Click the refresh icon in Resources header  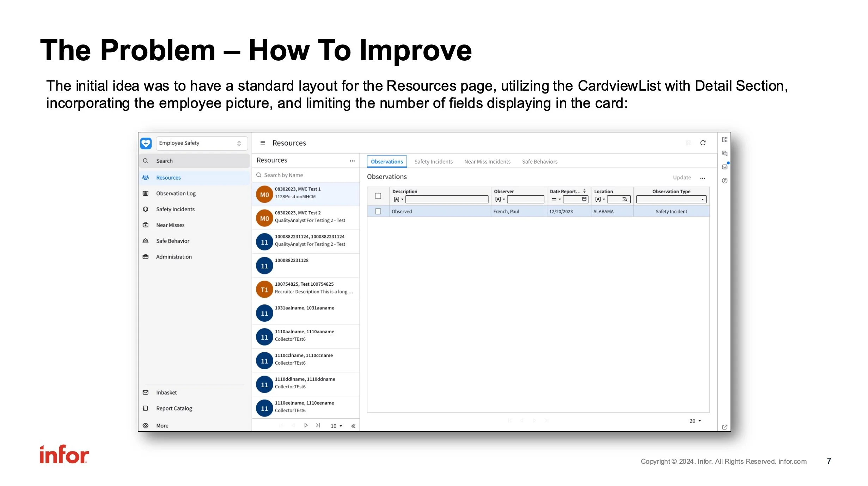coord(703,143)
